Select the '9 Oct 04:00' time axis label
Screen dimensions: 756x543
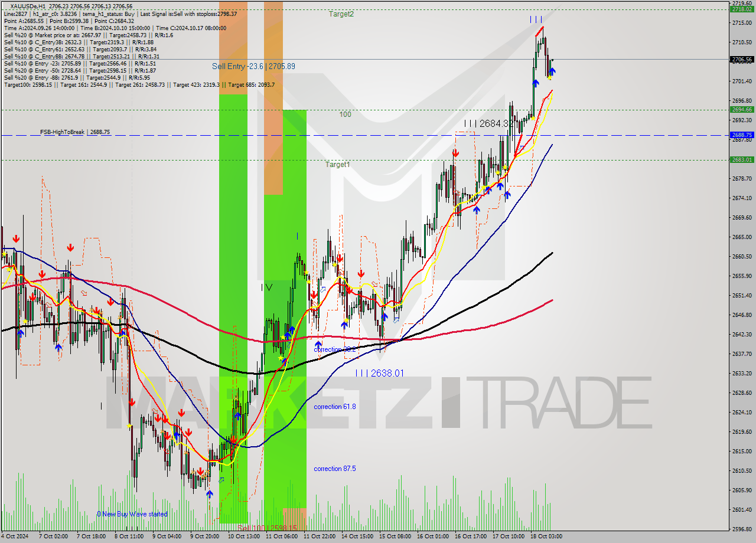(x=168, y=537)
